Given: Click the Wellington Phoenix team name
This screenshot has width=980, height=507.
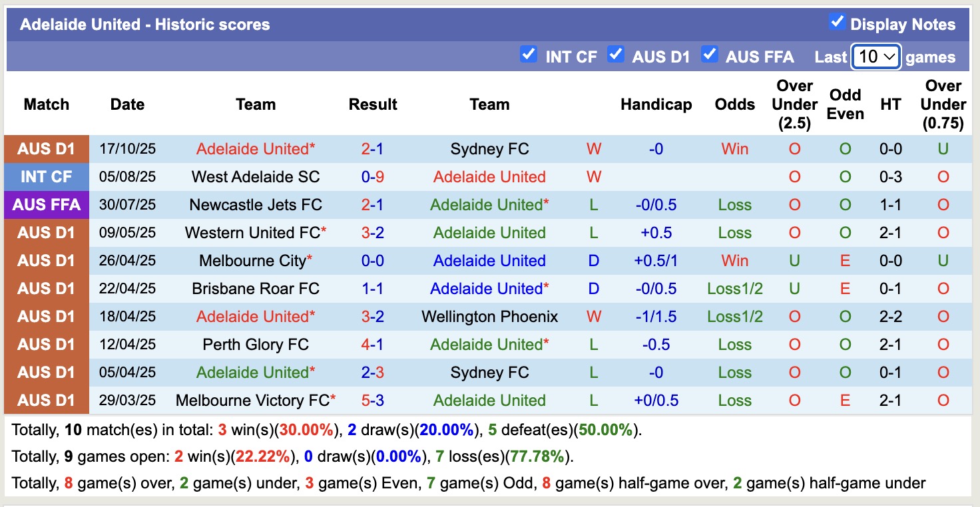Looking at the screenshot, I should (x=489, y=316).
